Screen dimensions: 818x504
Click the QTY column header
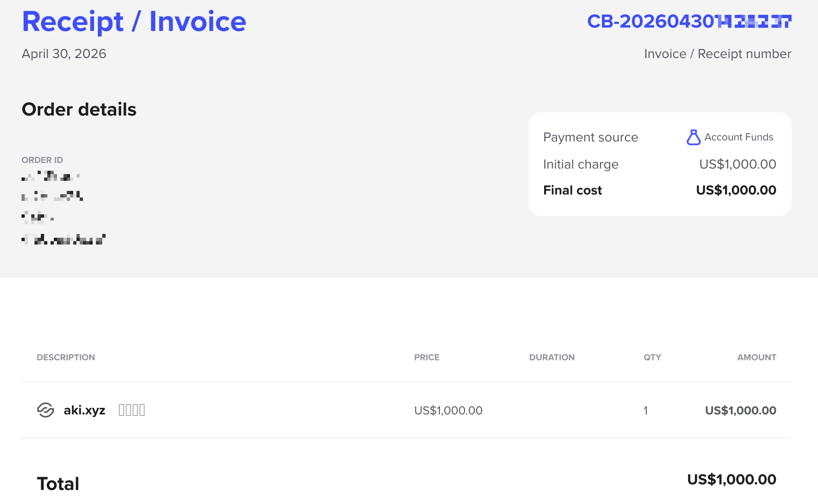[652, 357]
